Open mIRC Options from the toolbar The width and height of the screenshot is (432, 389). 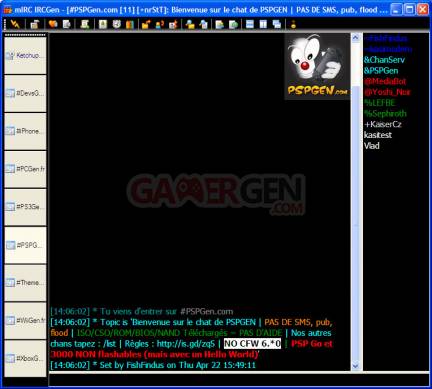[x=35, y=24]
